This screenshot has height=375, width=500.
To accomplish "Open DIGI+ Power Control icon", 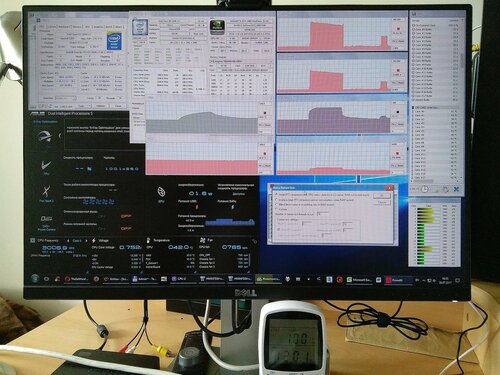I will 46,220.
